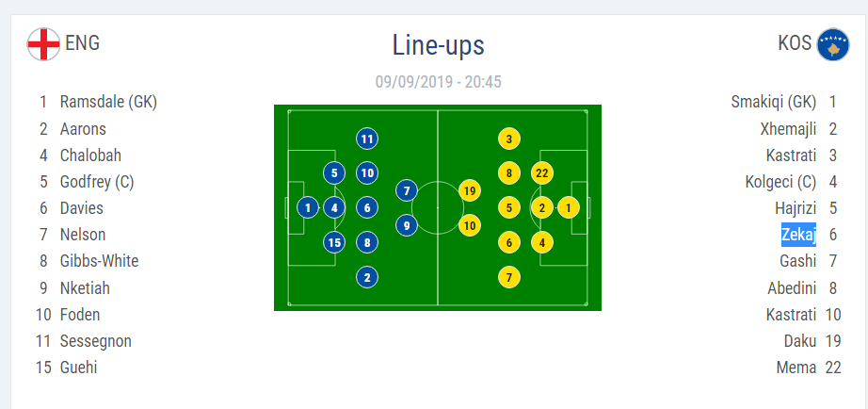
Task: Select England number 11 pitch marker
Action: click(367, 139)
